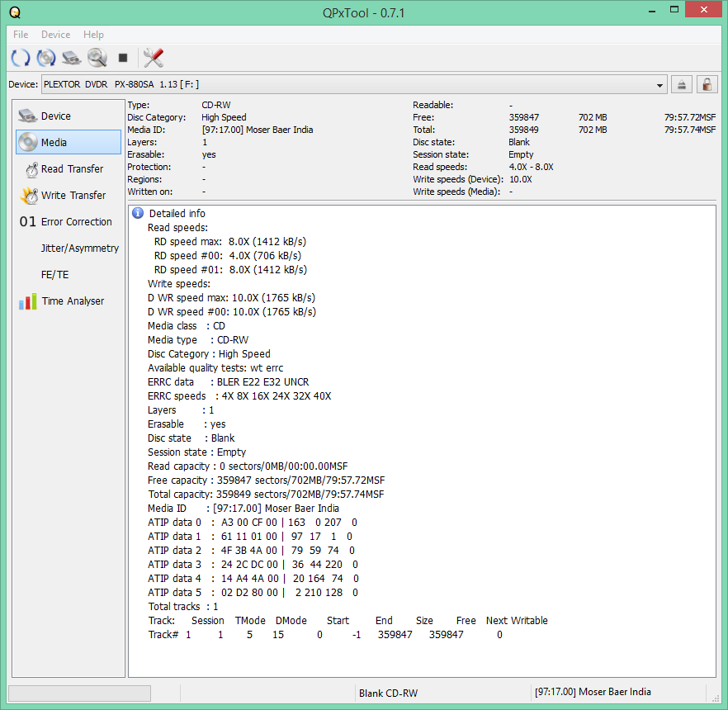
Task: Click the 'Free capacity : 359847 sectors' line
Action: pyautogui.click(x=266, y=480)
